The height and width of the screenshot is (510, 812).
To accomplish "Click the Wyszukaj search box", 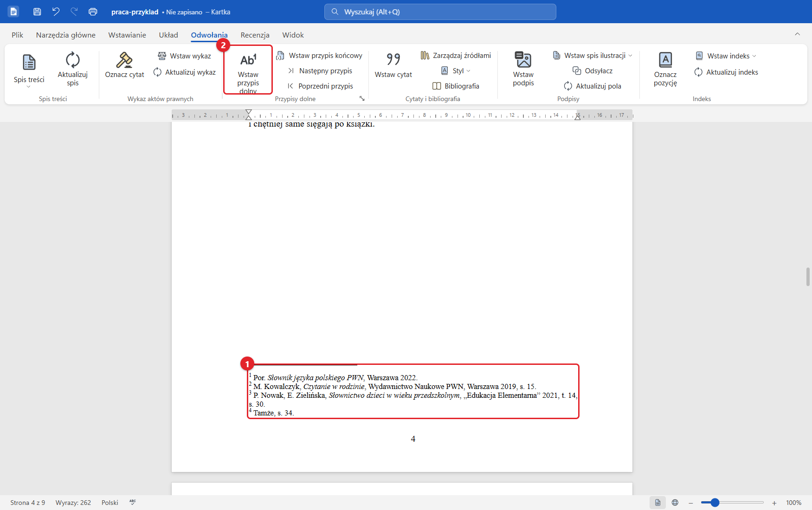I will point(440,12).
